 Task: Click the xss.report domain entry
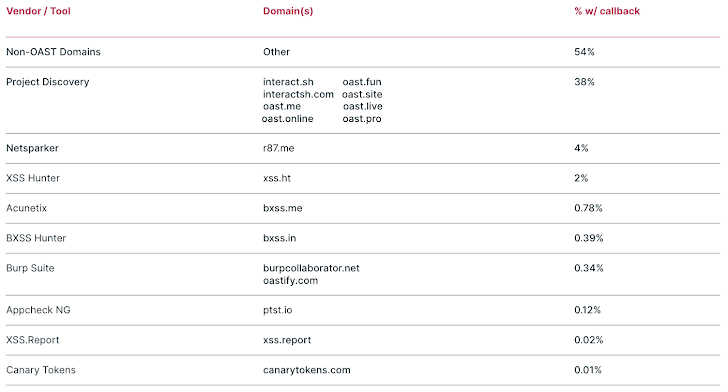(287, 340)
